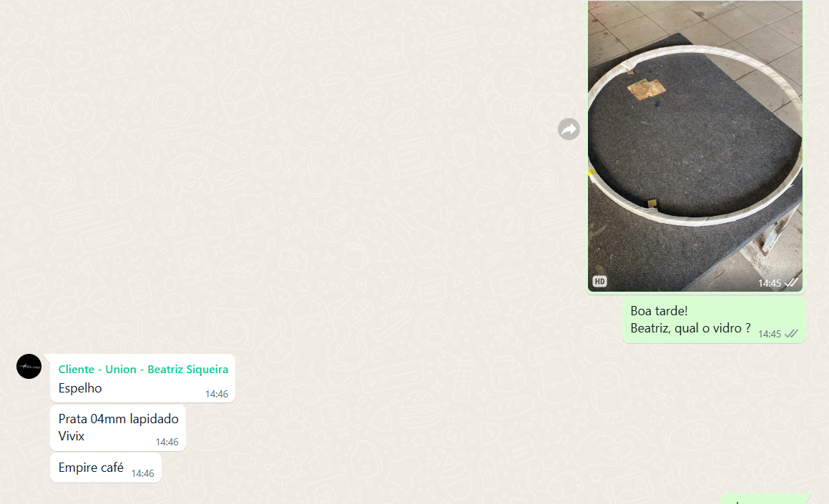
Task: Select the "Espelho" message bubble
Action: coord(143,378)
